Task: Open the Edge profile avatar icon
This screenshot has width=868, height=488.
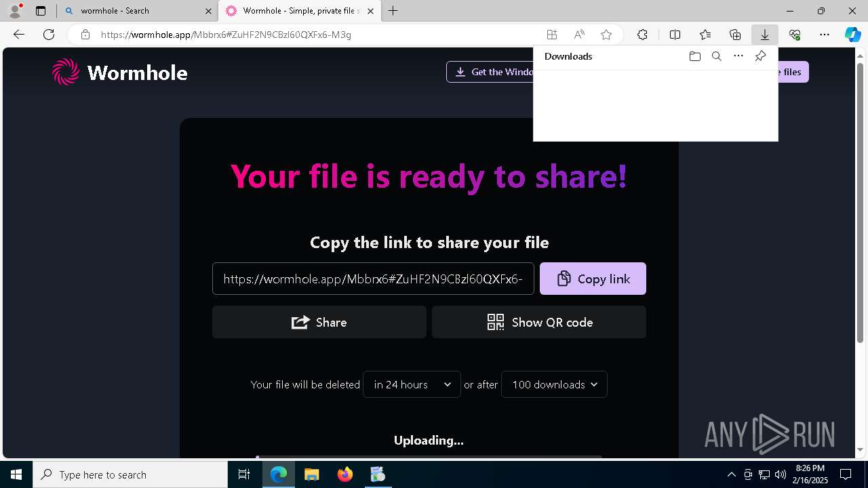Action: coord(14,11)
